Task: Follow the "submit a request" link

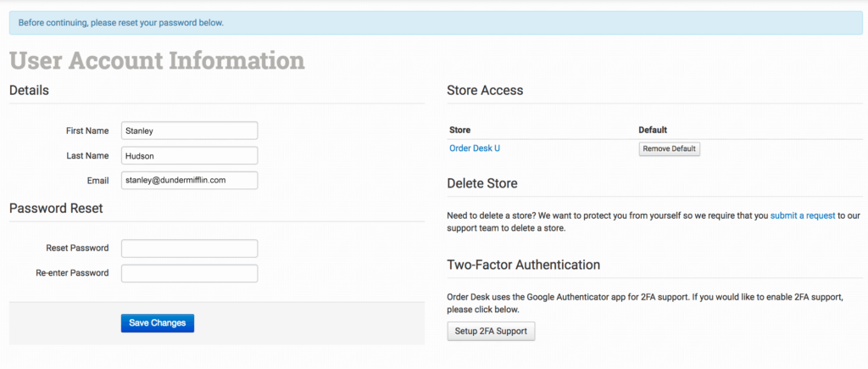Action: 803,215
